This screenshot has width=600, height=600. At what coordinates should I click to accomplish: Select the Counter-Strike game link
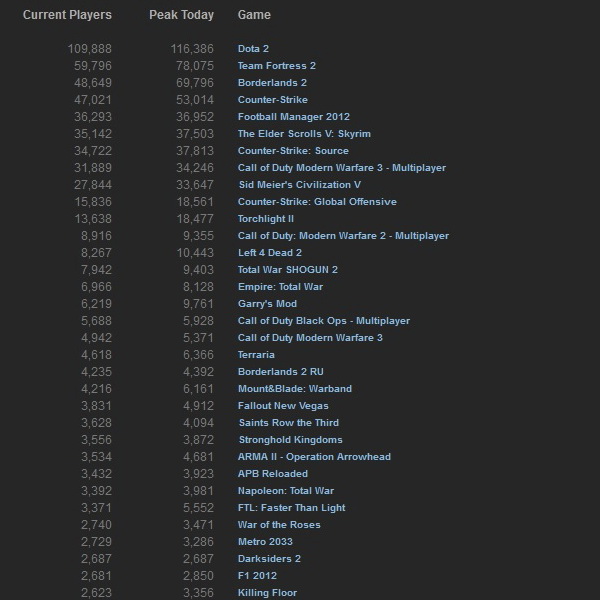click(x=272, y=100)
